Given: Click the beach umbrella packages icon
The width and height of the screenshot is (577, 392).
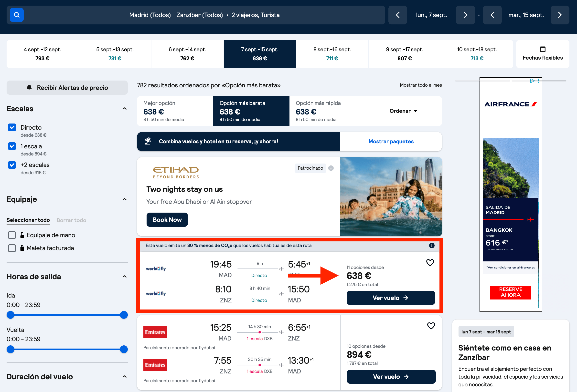Looking at the screenshot, I should tap(148, 141).
